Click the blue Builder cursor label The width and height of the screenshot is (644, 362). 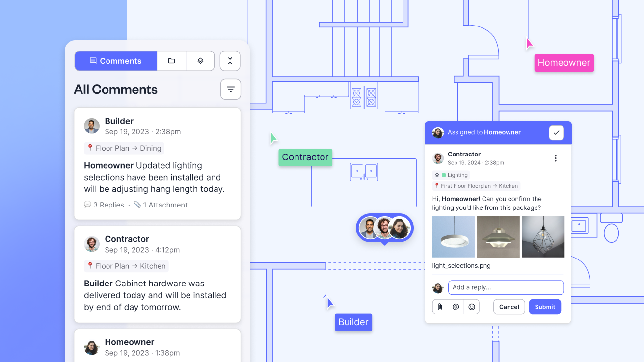353,322
